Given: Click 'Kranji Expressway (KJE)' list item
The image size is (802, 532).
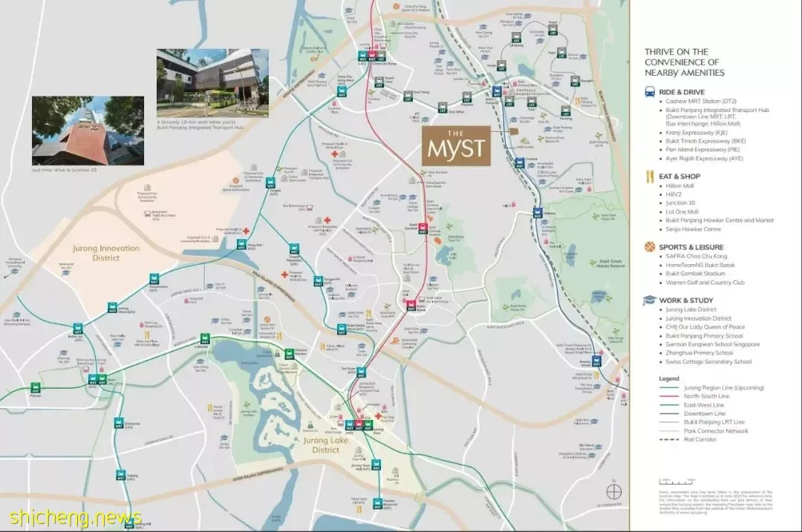Looking at the screenshot, I should [697, 132].
